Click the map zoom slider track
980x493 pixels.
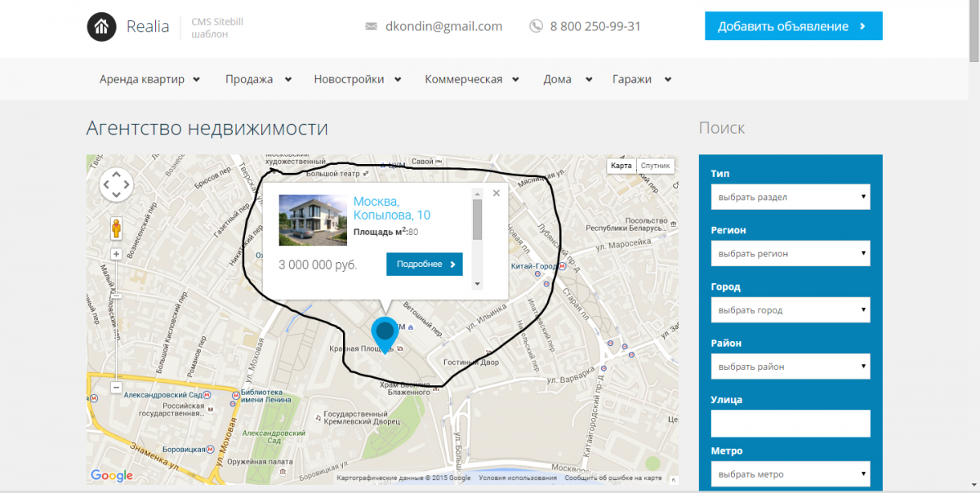click(x=116, y=320)
